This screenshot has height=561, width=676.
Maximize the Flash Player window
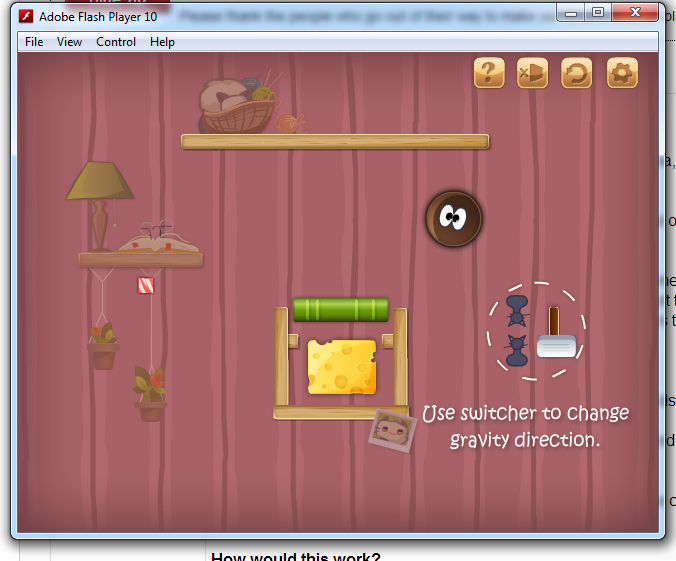tap(598, 13)
